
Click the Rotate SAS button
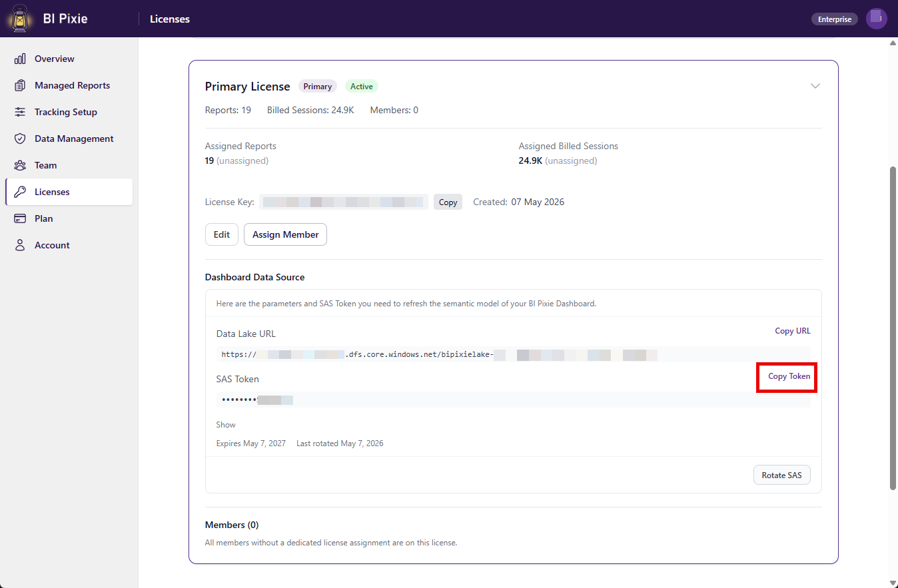pyautogui.click(x=782, y=475)
